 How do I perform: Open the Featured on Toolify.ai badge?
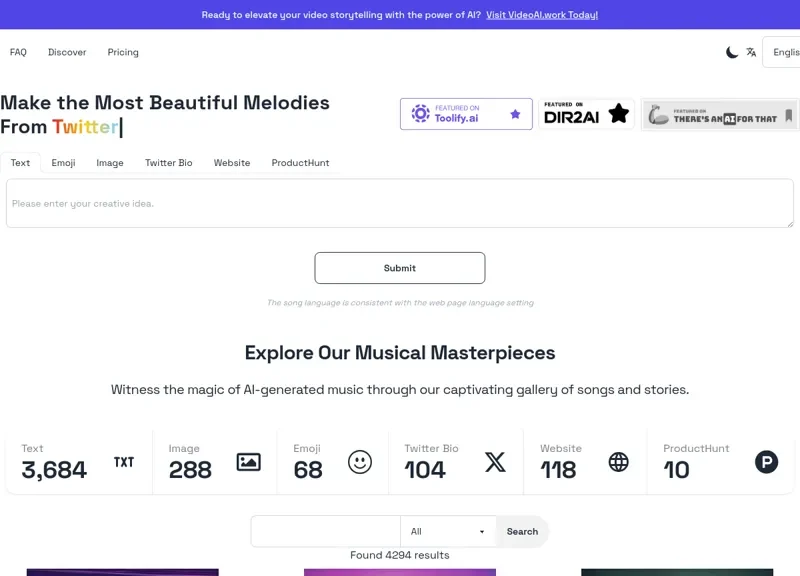tap(466, 114)
